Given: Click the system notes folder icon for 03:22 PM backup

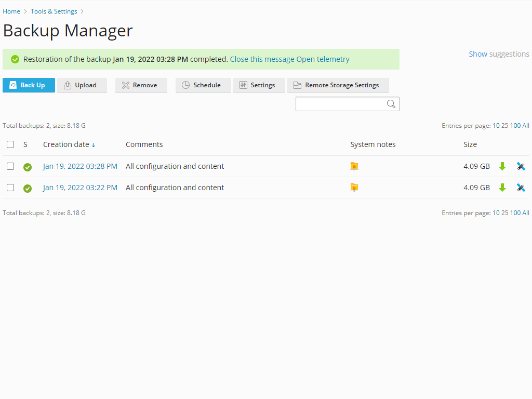Looking at the screenshot, I should click(354, 188).
